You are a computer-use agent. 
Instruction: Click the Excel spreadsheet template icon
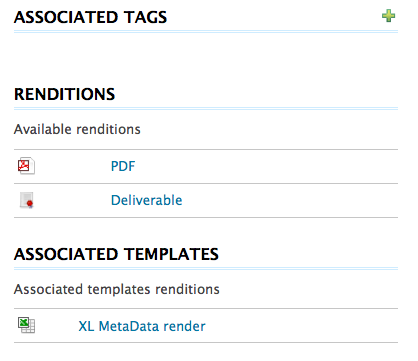(26, 325)
